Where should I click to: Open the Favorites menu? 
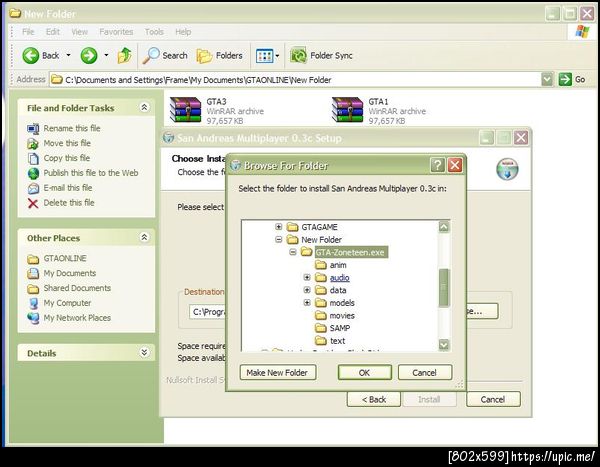(116, 32)
